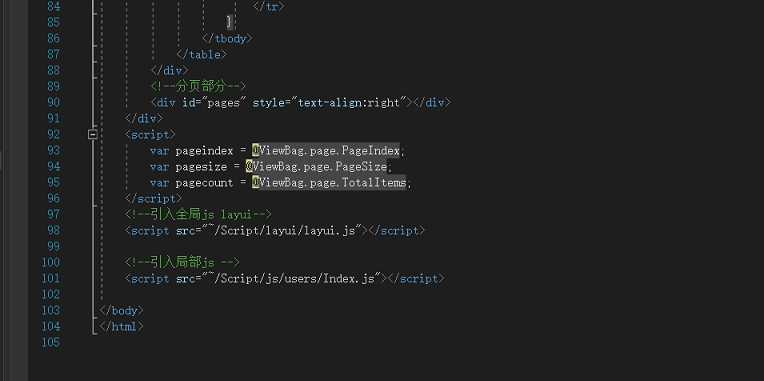The image size is (764, 381).
Task: Click the 引入局部js comment
Action: coord(183,263)
